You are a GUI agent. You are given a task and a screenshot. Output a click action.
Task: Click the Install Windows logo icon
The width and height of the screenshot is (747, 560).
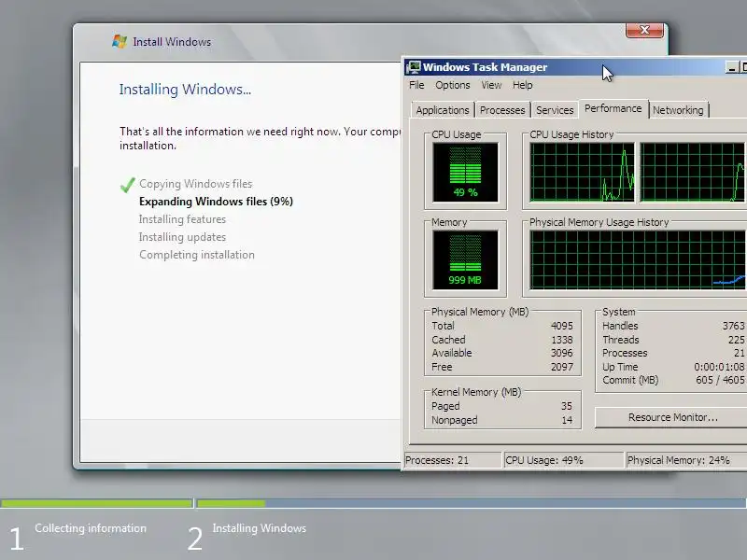click(120, 41)
